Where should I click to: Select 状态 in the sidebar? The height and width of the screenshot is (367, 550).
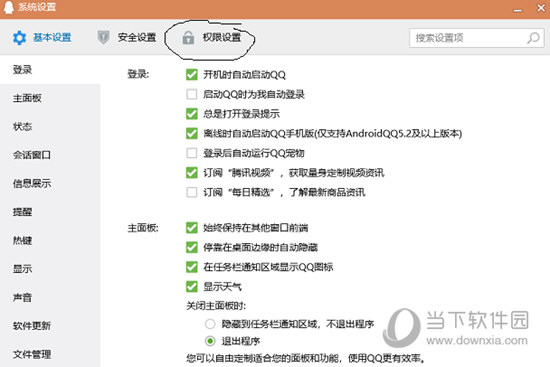pyautogui.click(x=22, y=126)
